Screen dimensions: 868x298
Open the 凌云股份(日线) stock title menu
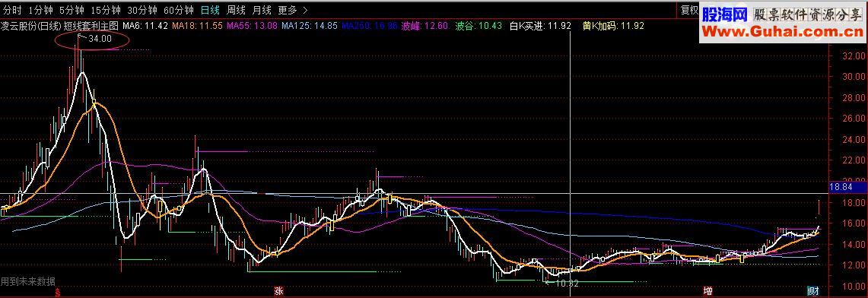coord(31,25)
